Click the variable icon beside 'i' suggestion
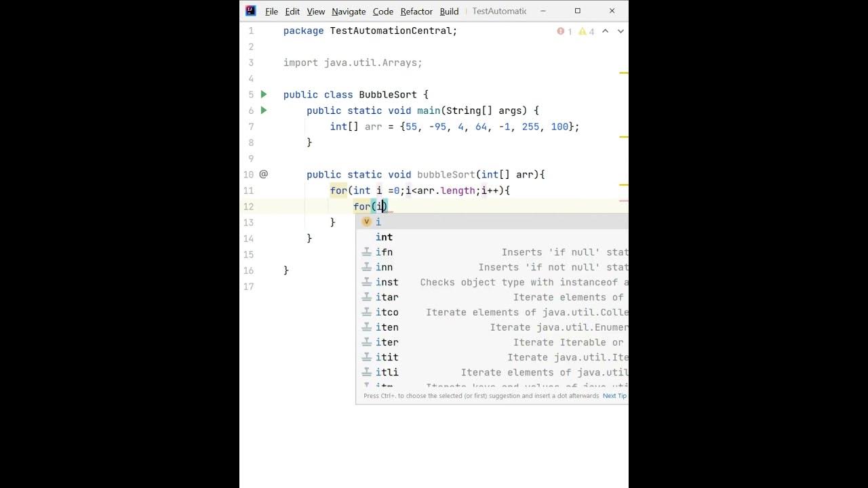Screen dimensions: 868x488 (366, 222)
